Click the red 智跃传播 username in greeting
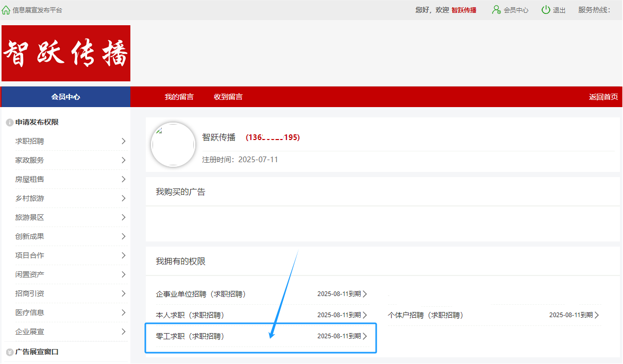623x364 pixels. pos(464,10)
